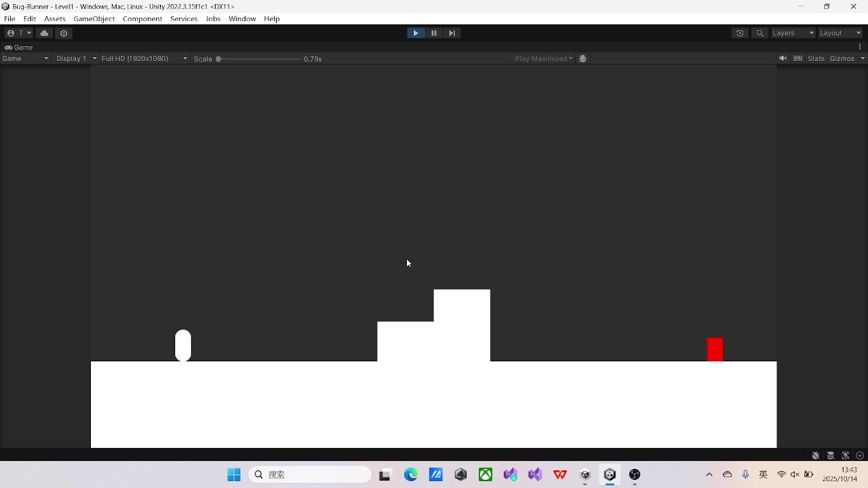The width and height of the screenshot is (868, 488).
Task: Open the Window menu
Action: [x=242, y=19]
